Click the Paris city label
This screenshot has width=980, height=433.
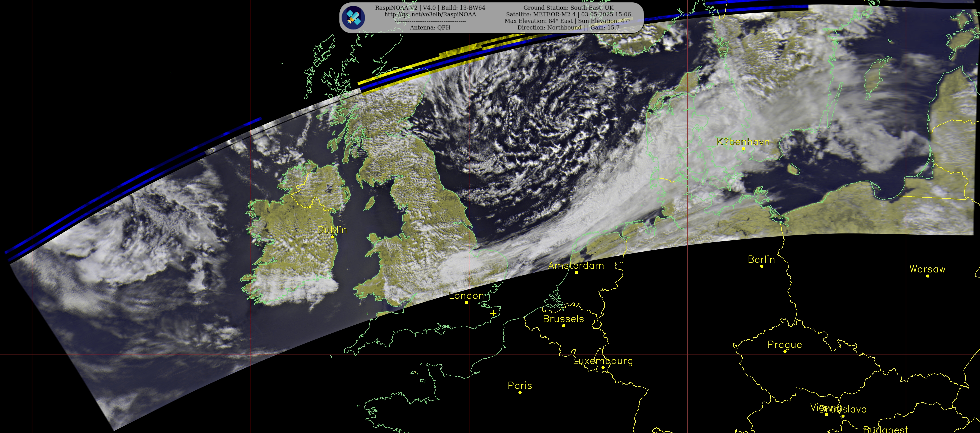click(520, 385)
